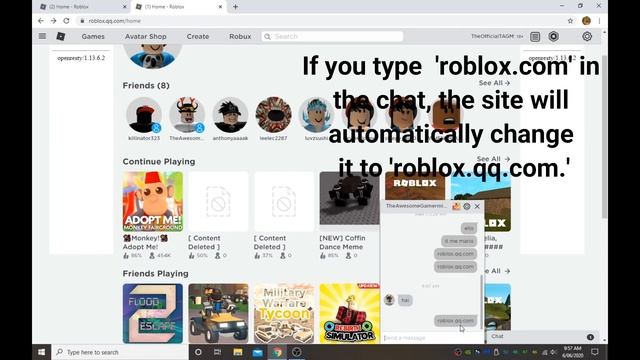Go to the Avatar Shop
The height and width of the screenshot is (360, 640).
tap(146, 36)
